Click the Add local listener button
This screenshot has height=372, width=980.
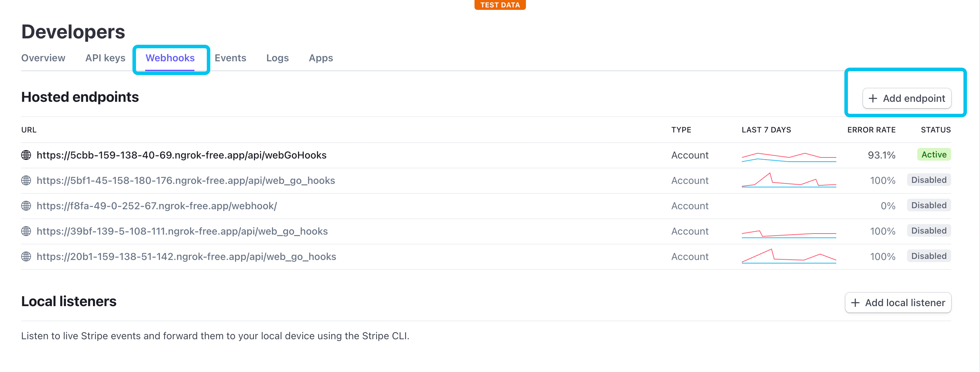coord(898,303)
